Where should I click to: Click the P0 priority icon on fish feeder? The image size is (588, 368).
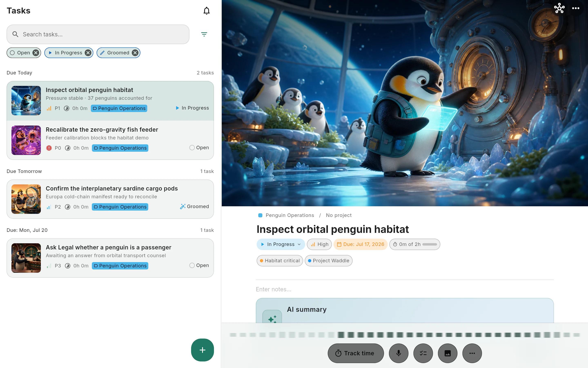[x=49, y=148]
